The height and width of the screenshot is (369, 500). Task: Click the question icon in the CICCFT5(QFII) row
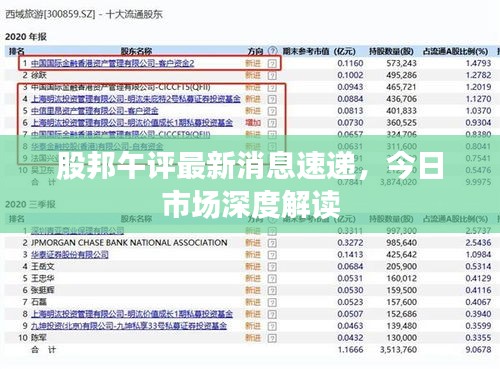click(x=272, y=87)
